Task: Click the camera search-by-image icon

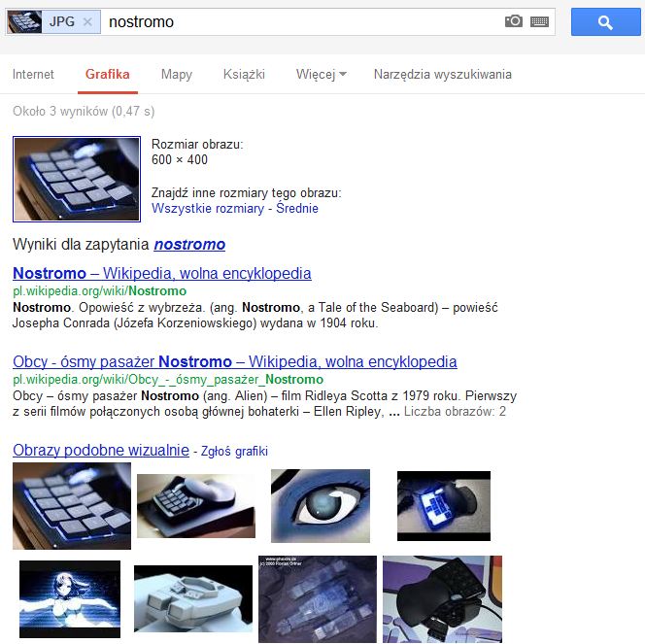Action: pos(513,21)
